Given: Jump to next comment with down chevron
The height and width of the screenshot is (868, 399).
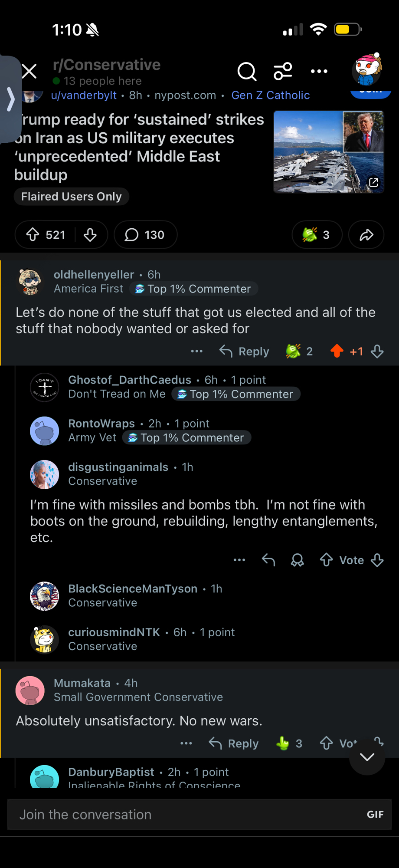Looking at the screenshot, I should pos(367,757).
